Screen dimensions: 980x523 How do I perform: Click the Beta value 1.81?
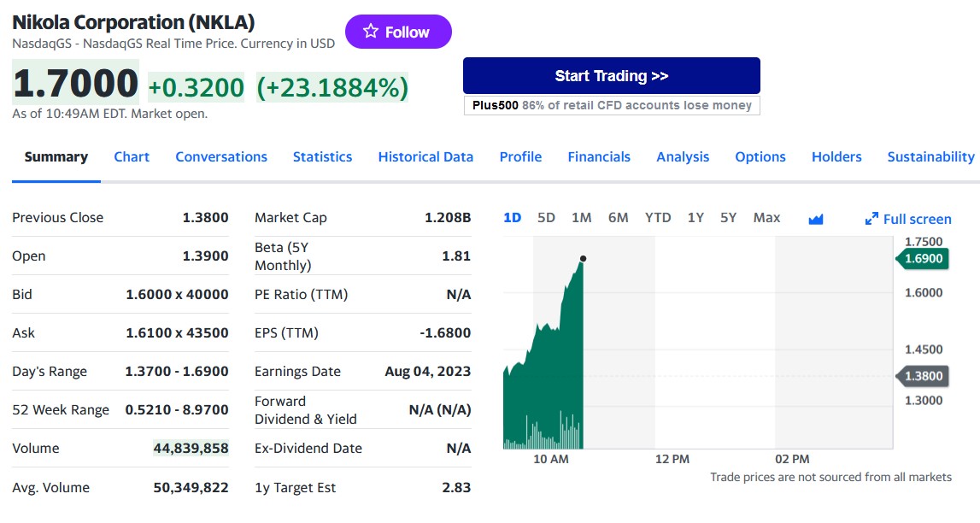456,256
